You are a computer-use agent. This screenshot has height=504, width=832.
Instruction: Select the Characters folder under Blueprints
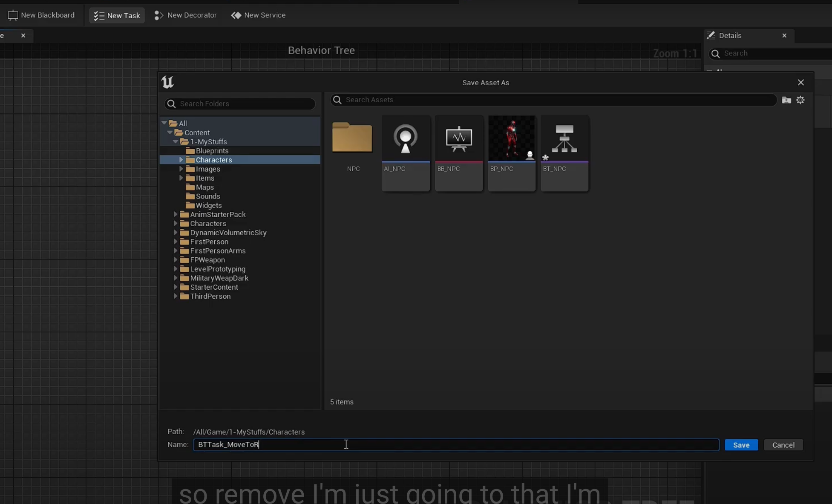[x=212, y=160]
